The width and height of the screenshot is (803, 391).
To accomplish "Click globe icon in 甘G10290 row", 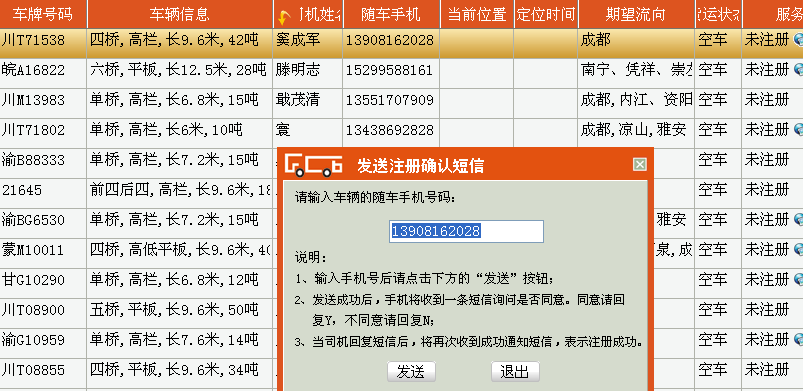I will [798, 280].
